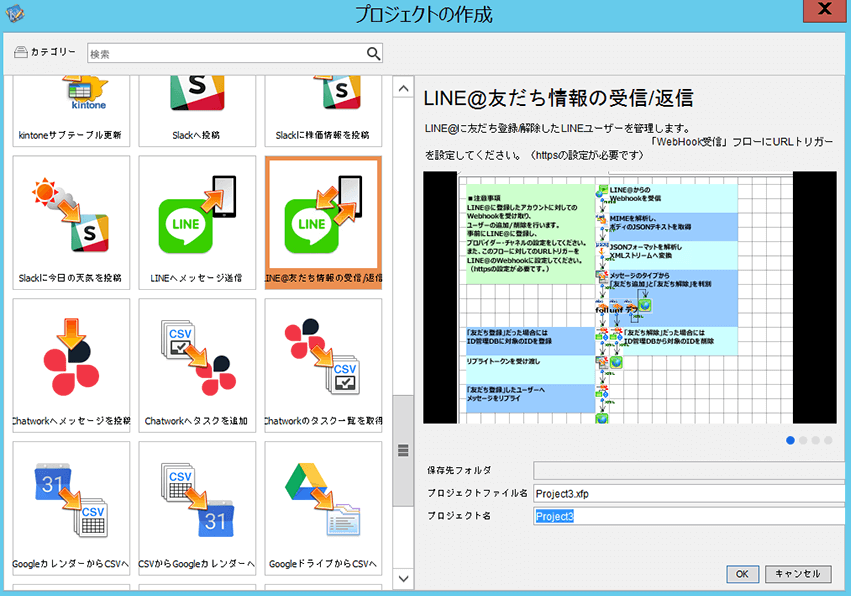Click the 保存先フォルダ field

(689, 471)
